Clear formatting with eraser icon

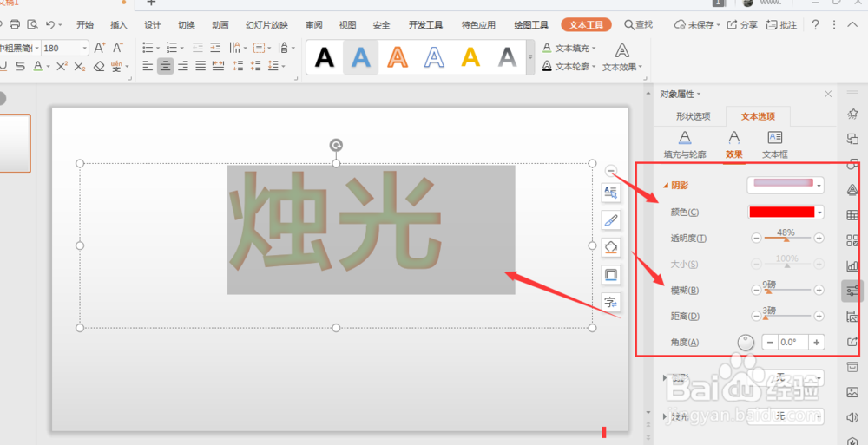99,67
